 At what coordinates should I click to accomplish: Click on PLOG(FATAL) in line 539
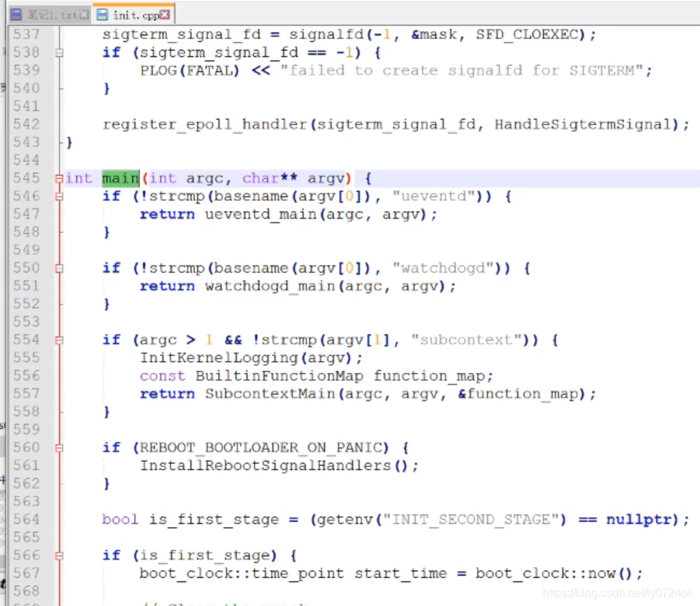pos(190,71)
